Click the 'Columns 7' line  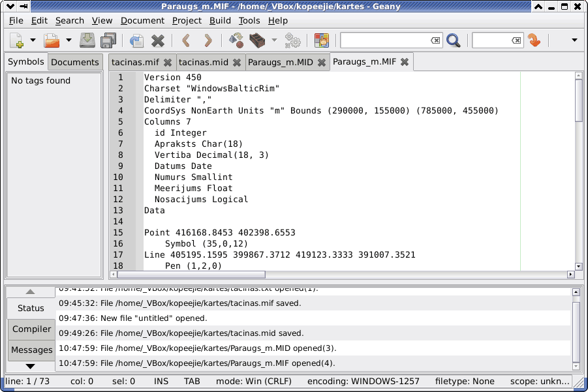168,122
